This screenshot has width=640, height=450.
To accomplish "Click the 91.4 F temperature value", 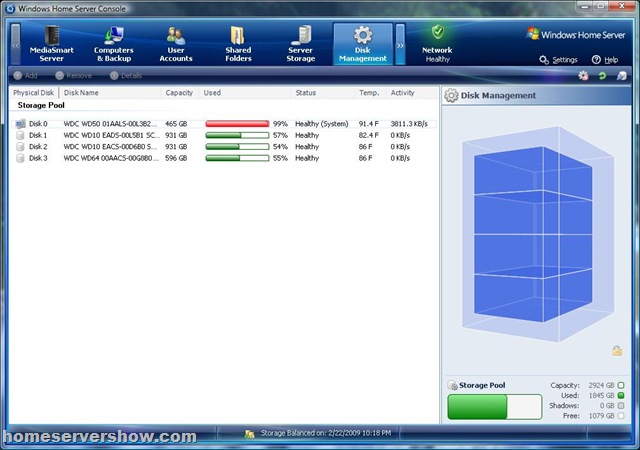I will coord(369,124).
